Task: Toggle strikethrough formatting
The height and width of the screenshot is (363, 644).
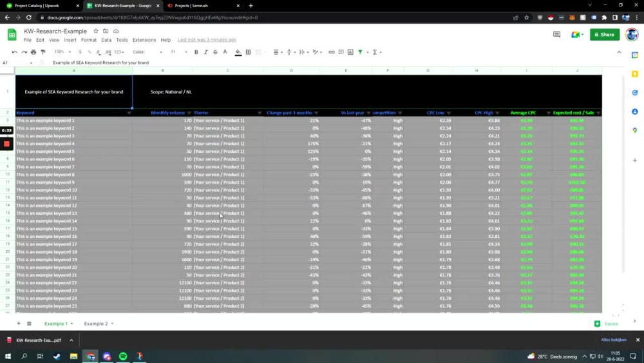Action: tap(215, 52)
